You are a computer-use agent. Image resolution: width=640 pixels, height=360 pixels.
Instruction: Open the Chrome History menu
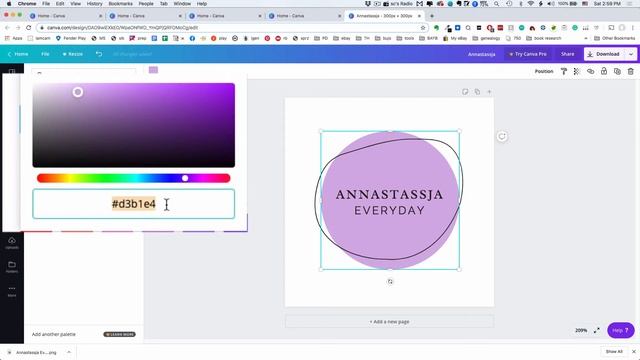(x=94, y=4)
